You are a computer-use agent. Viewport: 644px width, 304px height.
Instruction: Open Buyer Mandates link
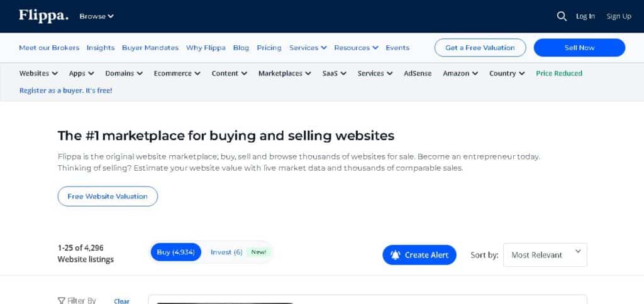click(x=150, y=48)
